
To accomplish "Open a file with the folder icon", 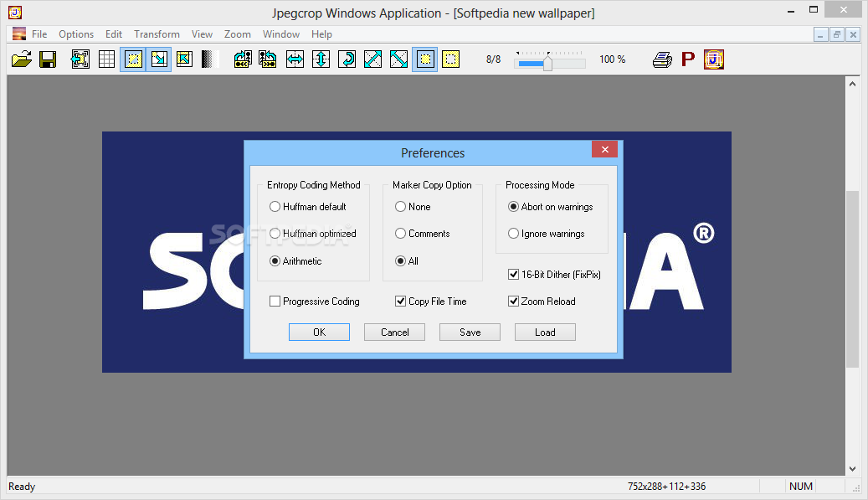I will (22, 59).
